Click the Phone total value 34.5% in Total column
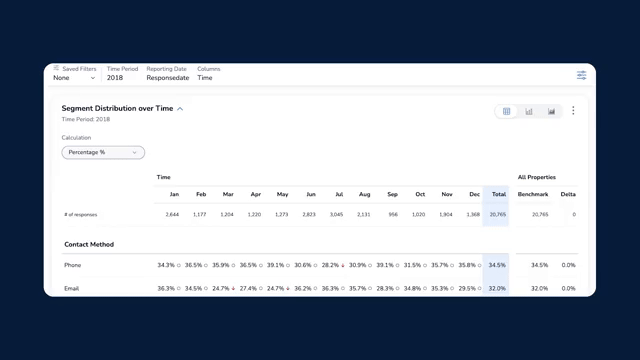Viewport: 640px width, 360px height. [x=497, y=265]
